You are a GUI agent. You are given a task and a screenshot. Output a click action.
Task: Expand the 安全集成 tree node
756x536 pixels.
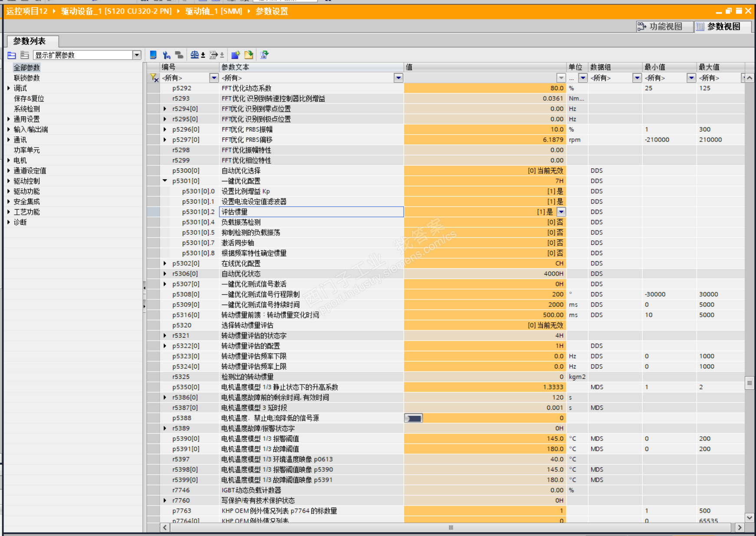coord(9,202)
